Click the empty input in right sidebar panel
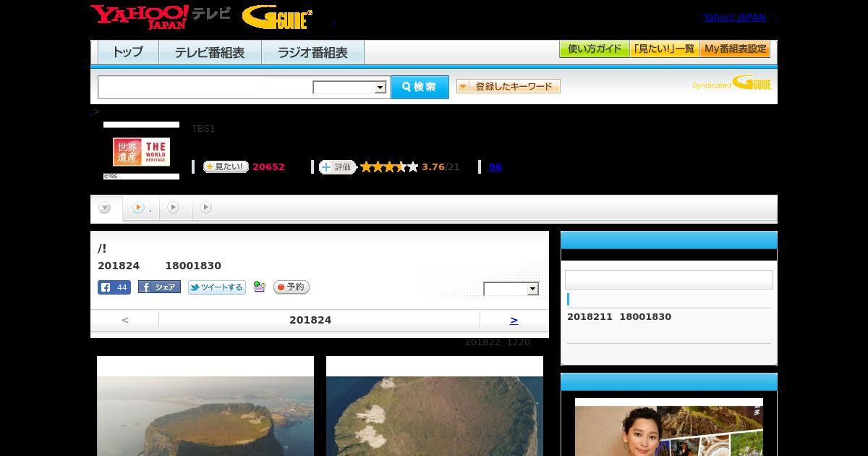Viewport: 868px width, 456px height. tap(669, 280)
